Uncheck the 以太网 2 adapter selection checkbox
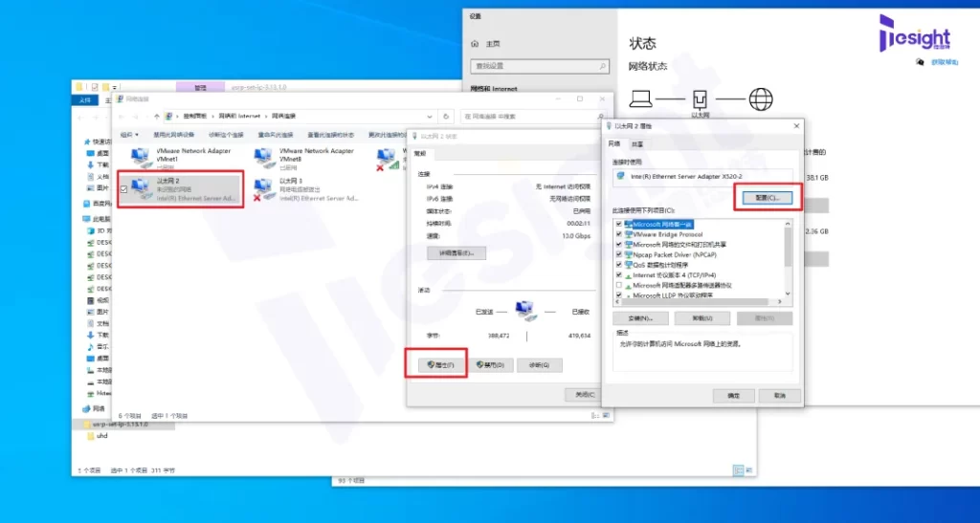The image size is (980, 523). point(123,189)
